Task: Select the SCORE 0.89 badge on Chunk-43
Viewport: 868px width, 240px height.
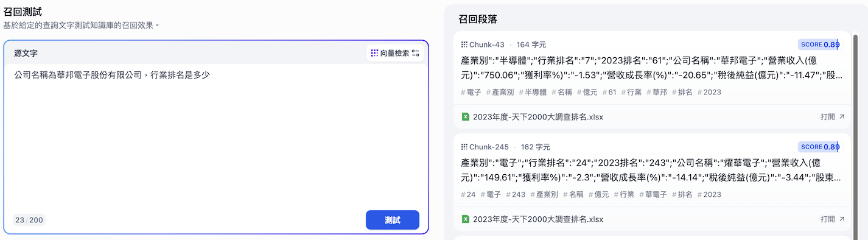Action: (x=819, y=44)
